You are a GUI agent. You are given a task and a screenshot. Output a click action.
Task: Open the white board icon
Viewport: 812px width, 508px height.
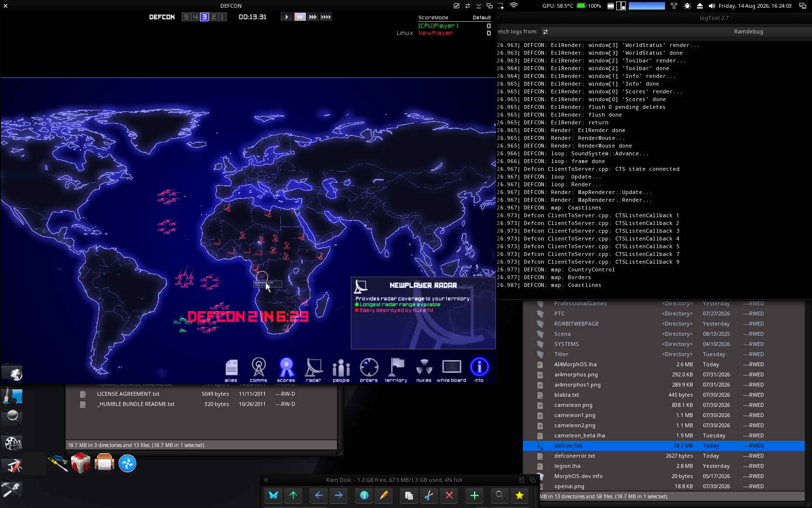[x=451, y=370]
